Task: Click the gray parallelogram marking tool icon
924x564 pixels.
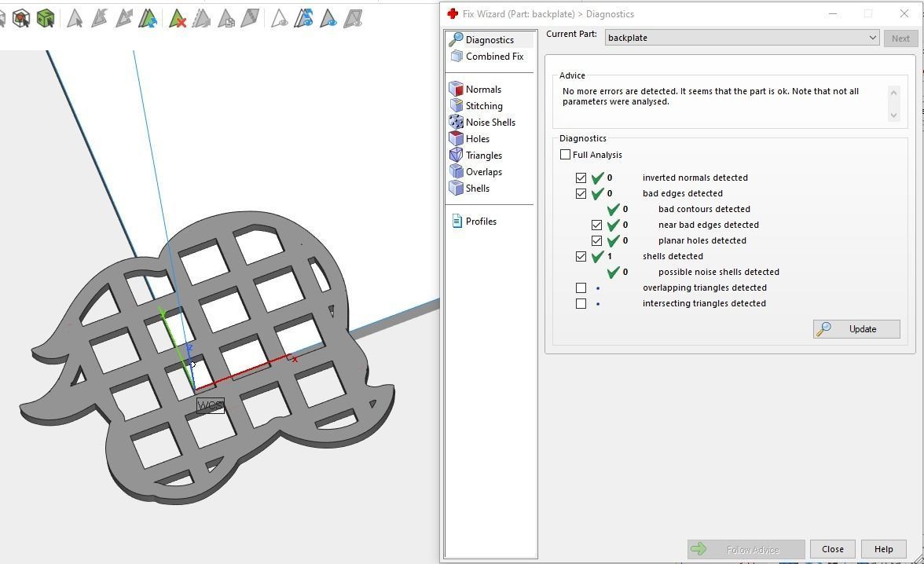Action: tap(251, 18)
